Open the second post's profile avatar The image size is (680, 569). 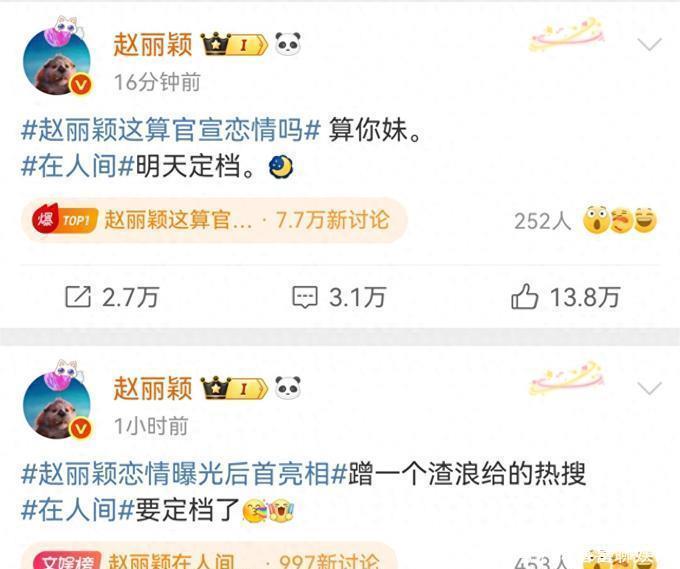[x=57, y=404]
